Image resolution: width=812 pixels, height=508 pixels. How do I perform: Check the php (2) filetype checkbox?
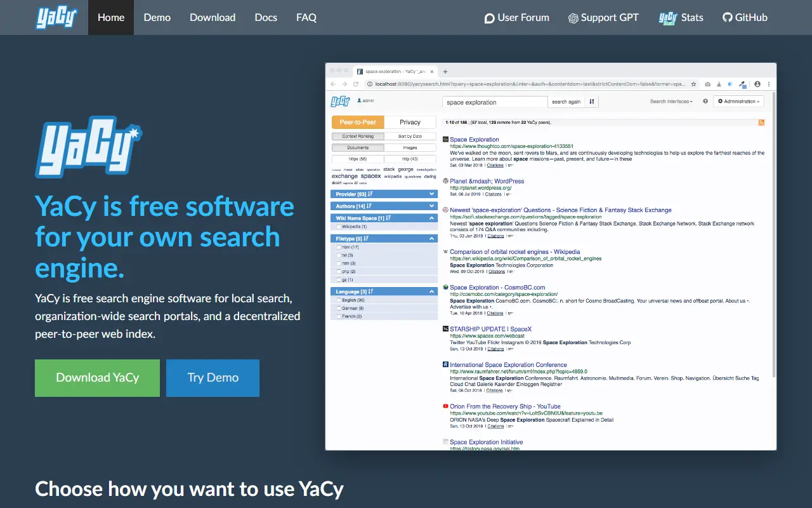(339, 272)
